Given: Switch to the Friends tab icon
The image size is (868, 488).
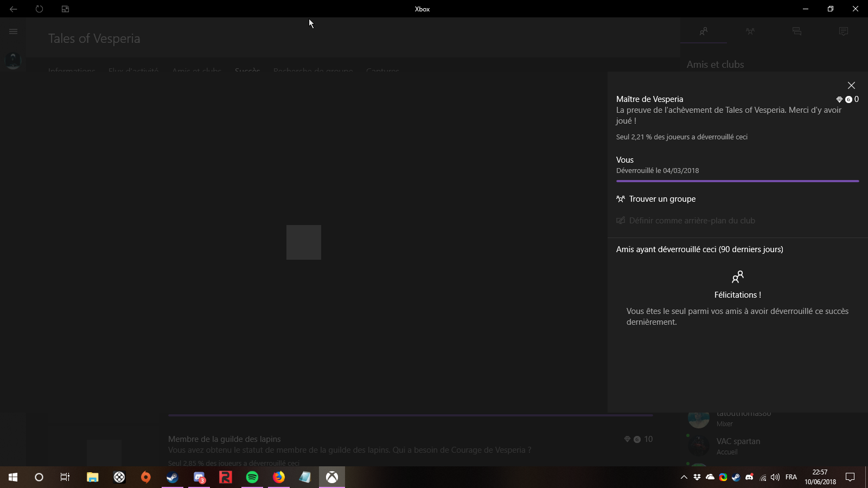Looking at the screenshot, I should [x=704, y=31].
